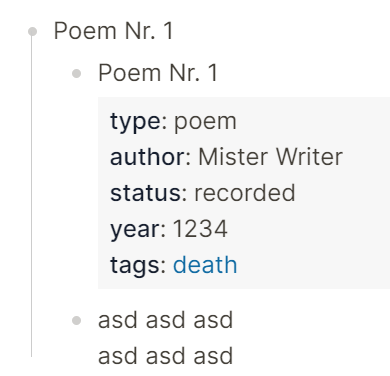Screen dimensions: 390x376
Task: Click the type property key
Action: 135,122
